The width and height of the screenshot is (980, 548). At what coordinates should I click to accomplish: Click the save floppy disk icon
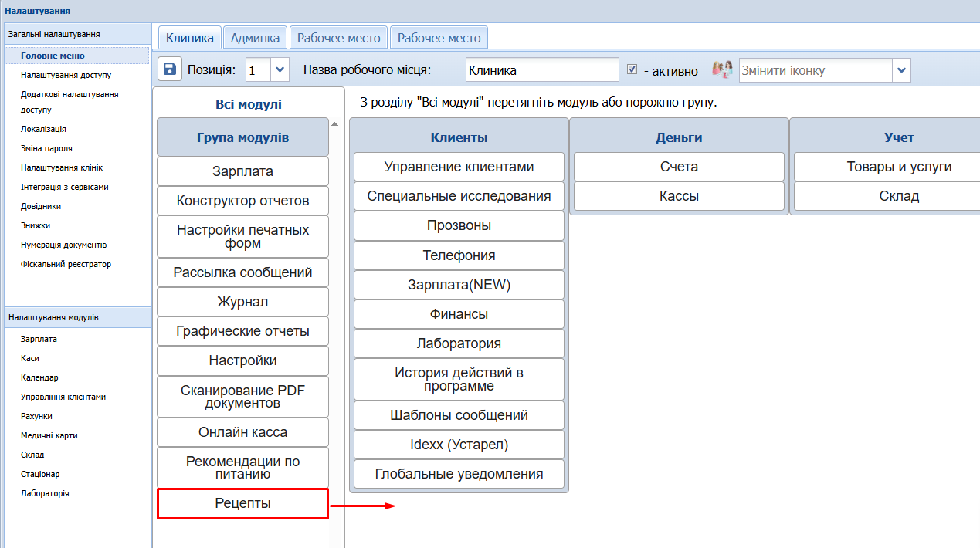click(x=170, y=69)
